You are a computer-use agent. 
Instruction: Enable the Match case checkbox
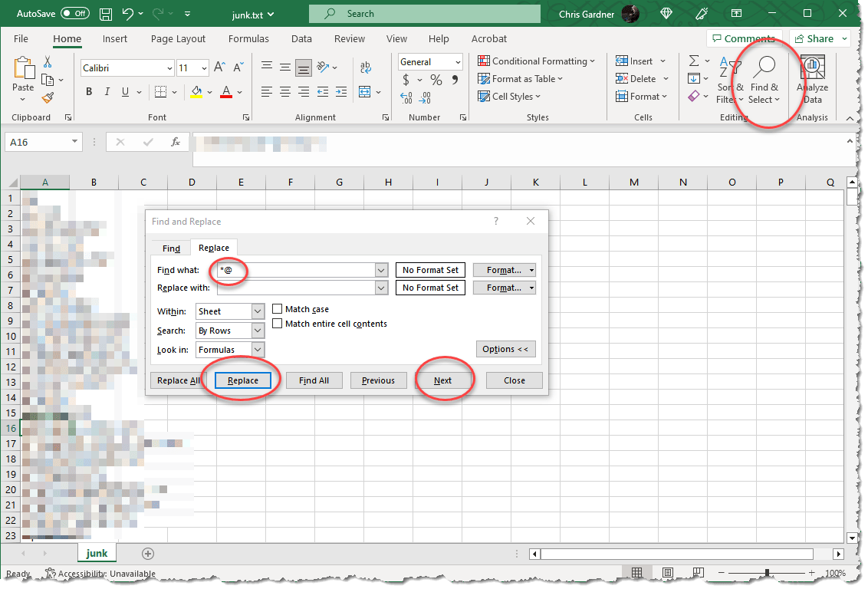pos(278,309)
